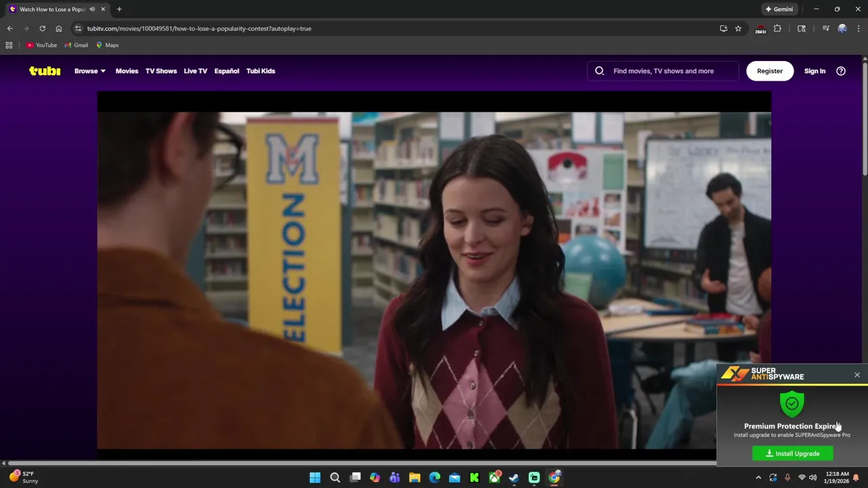
Task: Open the YouTube bookmark
Action: [x=41, y=45]
